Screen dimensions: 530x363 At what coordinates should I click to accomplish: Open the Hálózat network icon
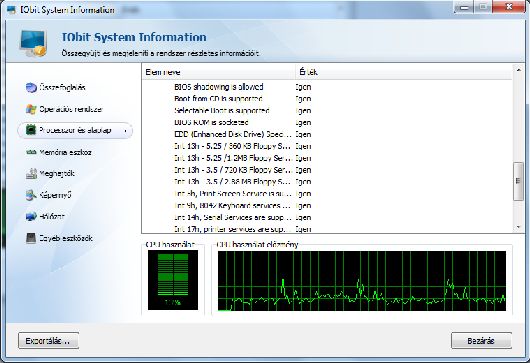(31, 216)
